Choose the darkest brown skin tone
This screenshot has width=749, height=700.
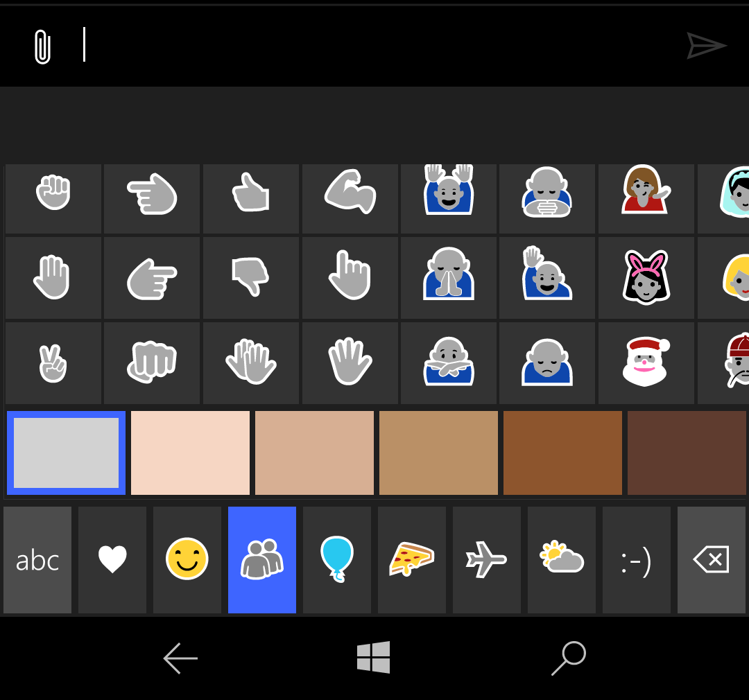click(687, 453)
